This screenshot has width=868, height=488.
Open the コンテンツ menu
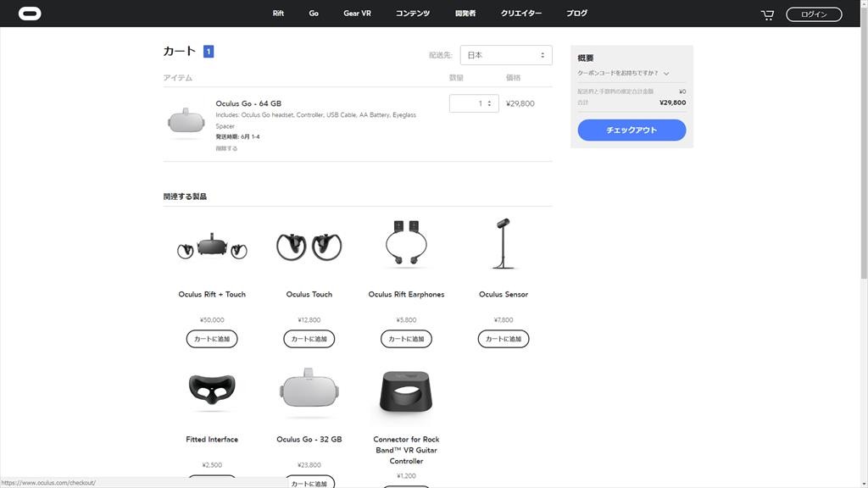tap(413, 14)
